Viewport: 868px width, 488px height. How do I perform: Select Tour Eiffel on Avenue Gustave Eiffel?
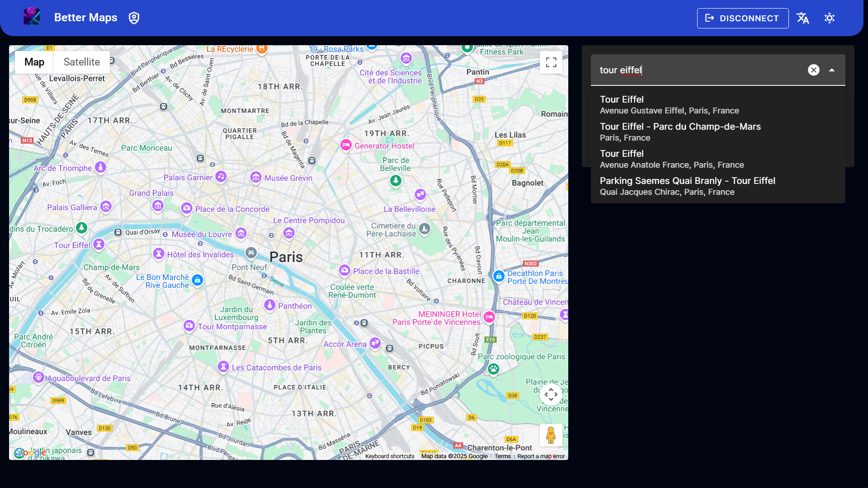pos(669,105)
